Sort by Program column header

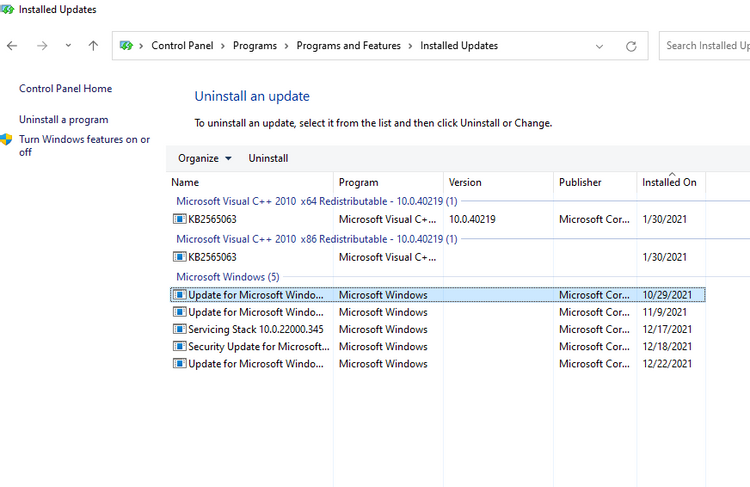388,182
